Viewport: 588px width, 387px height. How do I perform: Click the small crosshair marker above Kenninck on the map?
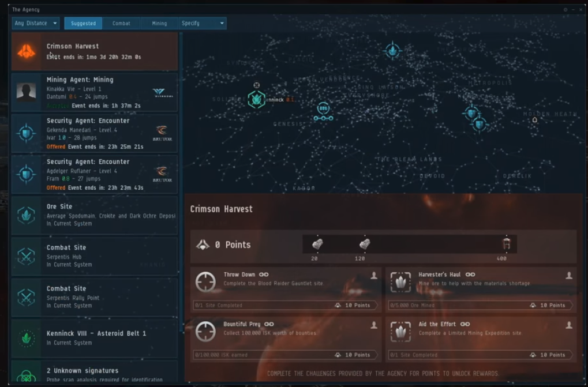tap(257, 85)
